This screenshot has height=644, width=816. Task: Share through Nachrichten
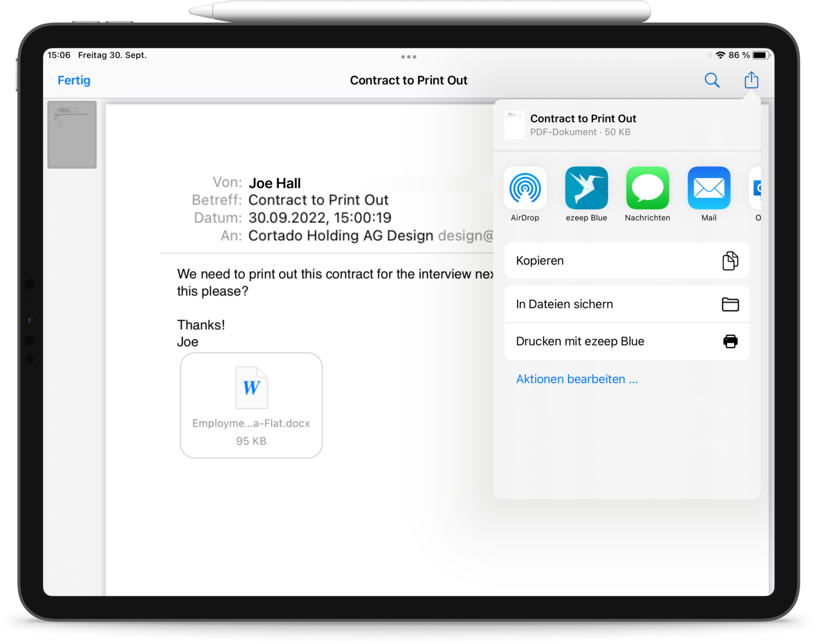pyautogui.click(x=647, y=187)
